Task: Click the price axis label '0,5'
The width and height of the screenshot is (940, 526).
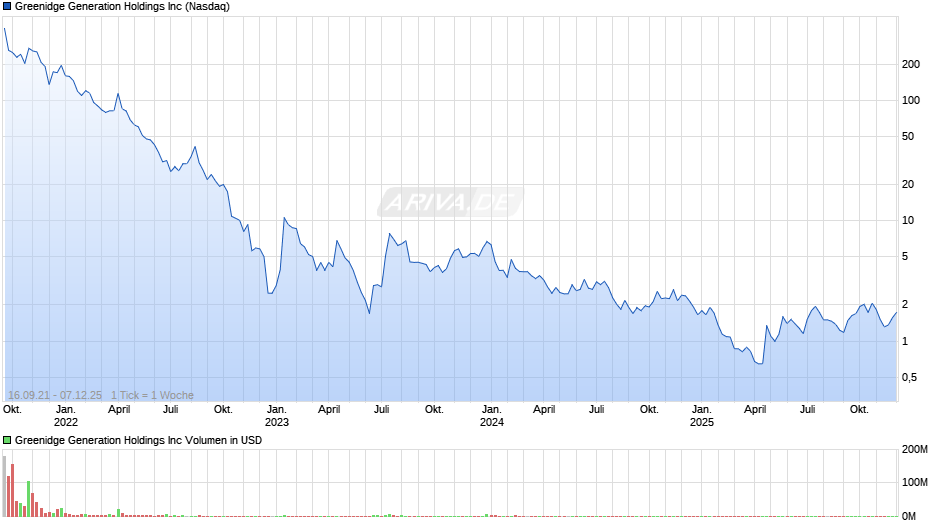Action: click(909, 377)
